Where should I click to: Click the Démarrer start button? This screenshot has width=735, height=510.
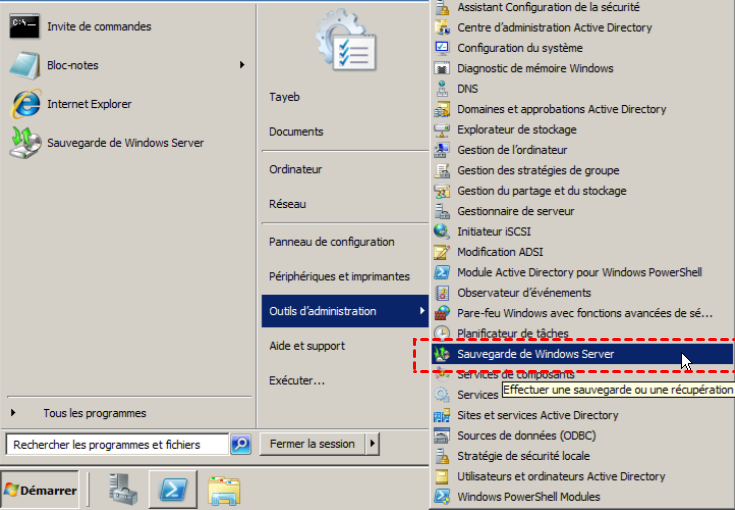coord(40,490)
